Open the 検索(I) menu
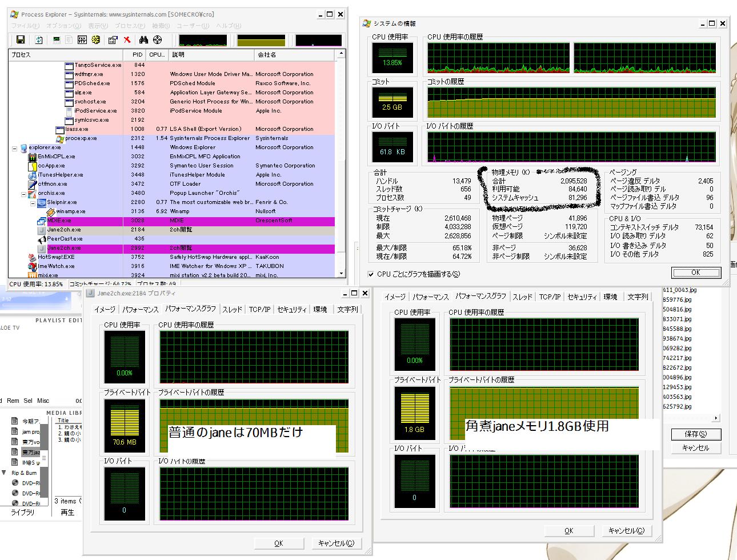 pyautogui.click(x=162, y=26)
